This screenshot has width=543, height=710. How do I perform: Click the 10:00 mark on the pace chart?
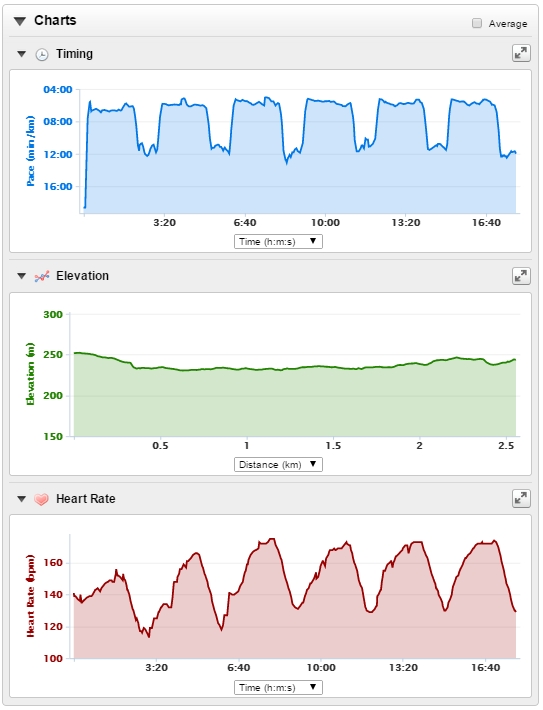[x=325, y=222]
